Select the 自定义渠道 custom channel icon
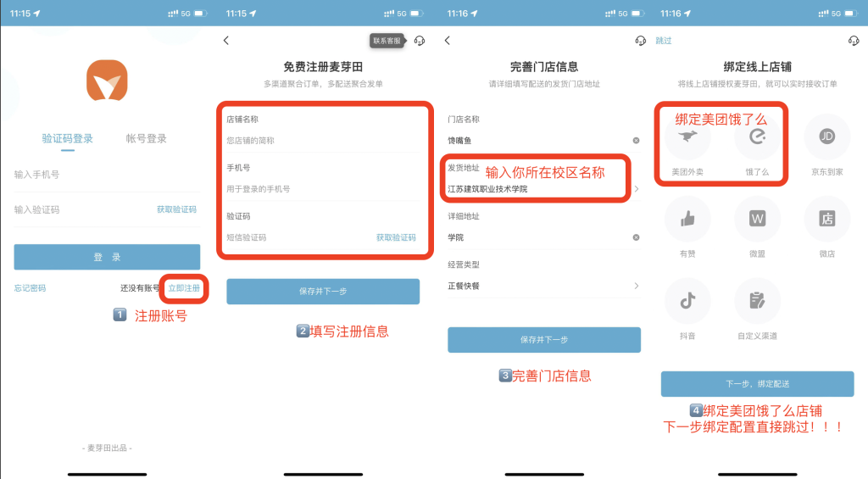The height and width of the screenshot is (479, 868). click(757, 300)
